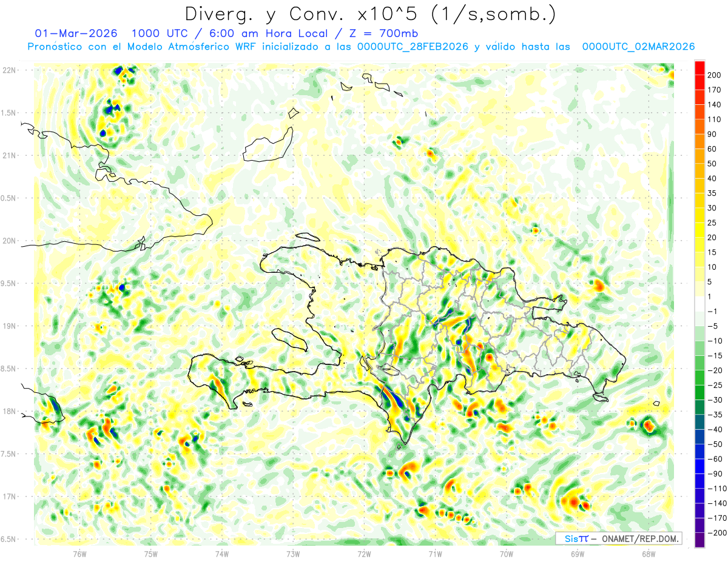The width and height of the screenshot is (728, 562).
Task: Click the '68W' longitude label
Action: (648, 554)
